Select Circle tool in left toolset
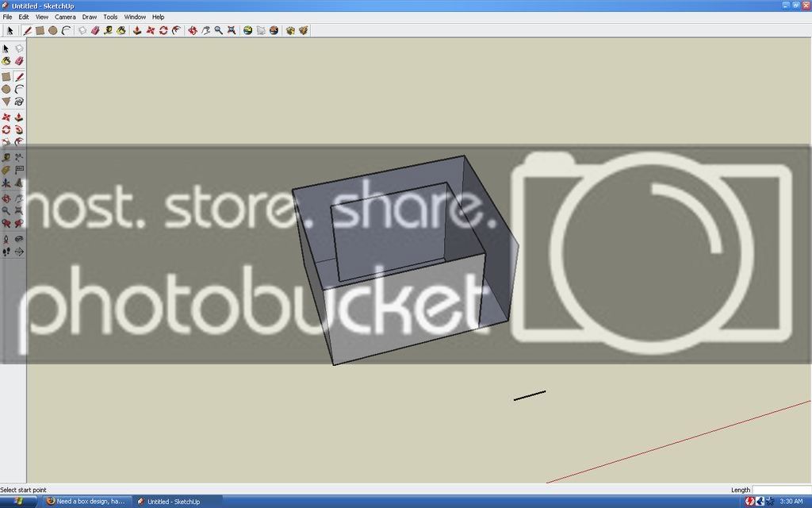Screen dimensions: 812x508 tap(6, 89)
